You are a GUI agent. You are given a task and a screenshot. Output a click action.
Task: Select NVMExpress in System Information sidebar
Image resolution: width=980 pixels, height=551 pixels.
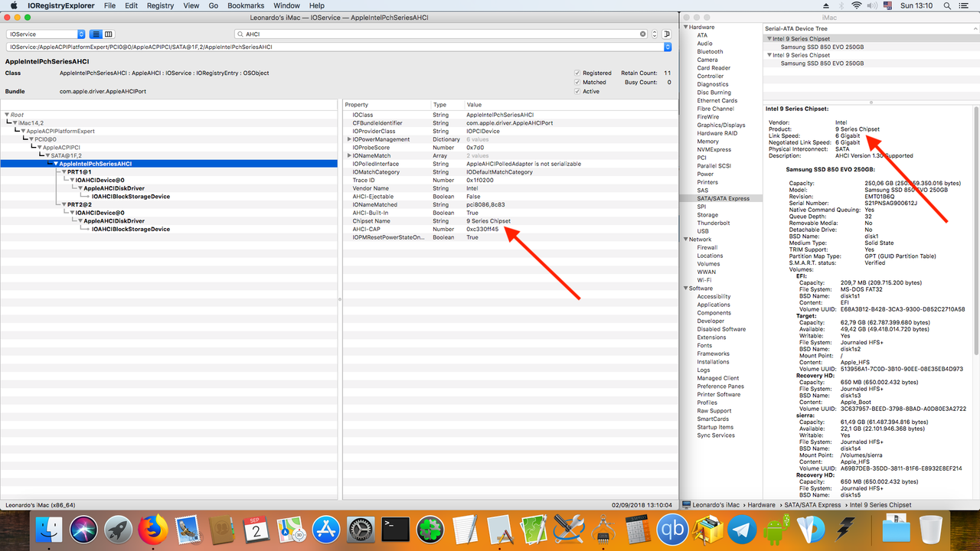tap(715, 149)
